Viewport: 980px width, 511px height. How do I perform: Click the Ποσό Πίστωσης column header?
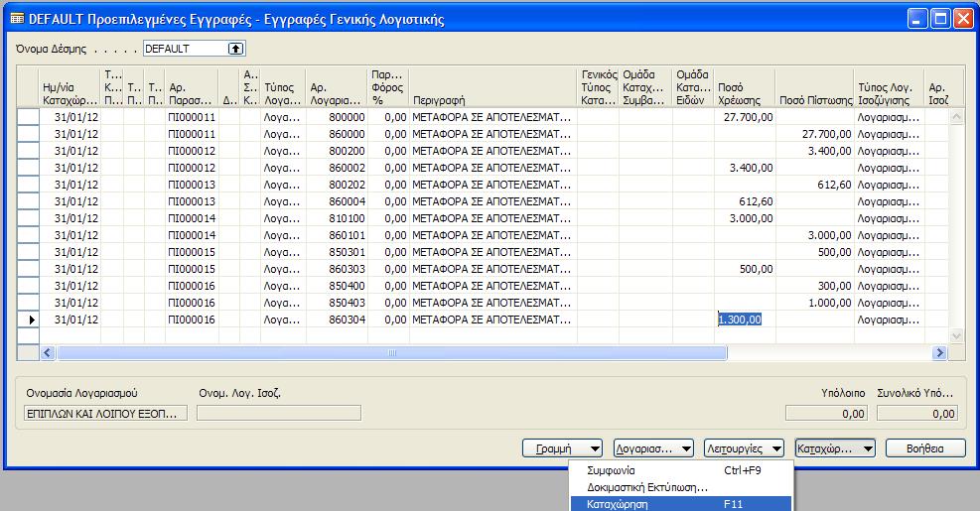815,87
